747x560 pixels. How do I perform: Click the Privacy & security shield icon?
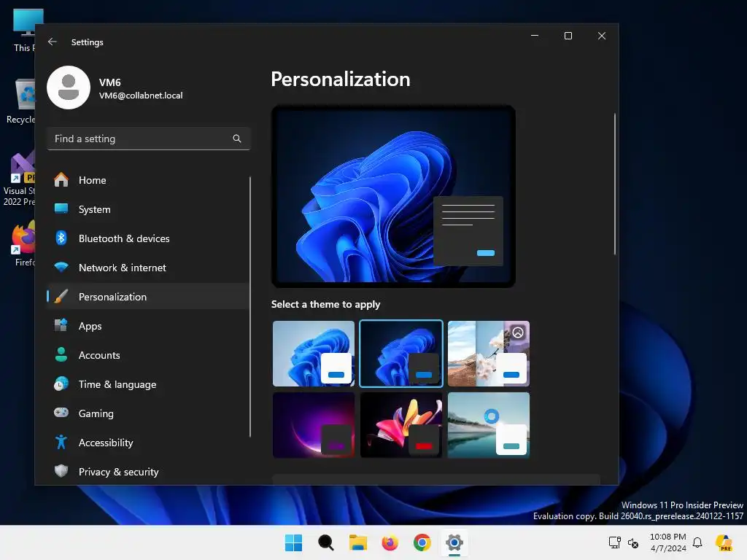pyautogui.click(x=61, y=472)
